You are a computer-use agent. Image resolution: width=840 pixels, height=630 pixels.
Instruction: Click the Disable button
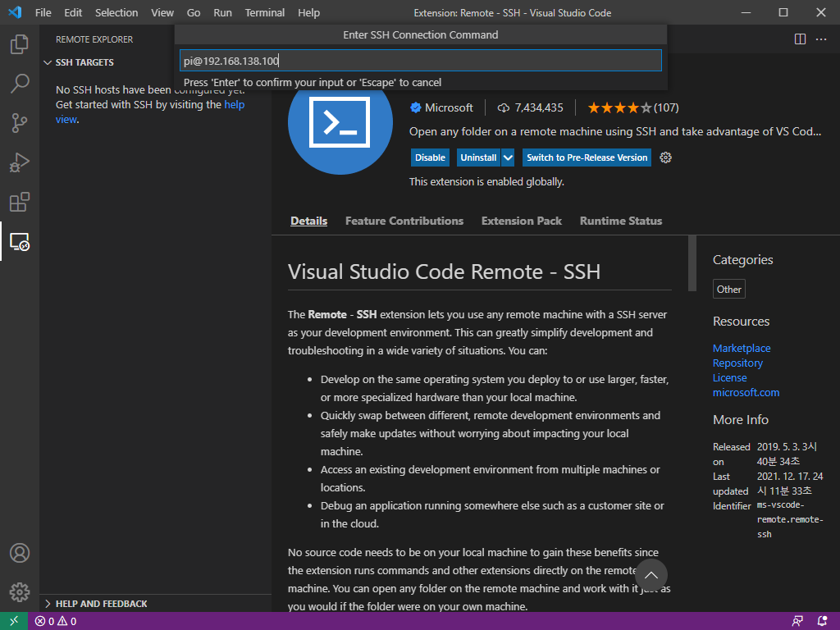point(430,157)
